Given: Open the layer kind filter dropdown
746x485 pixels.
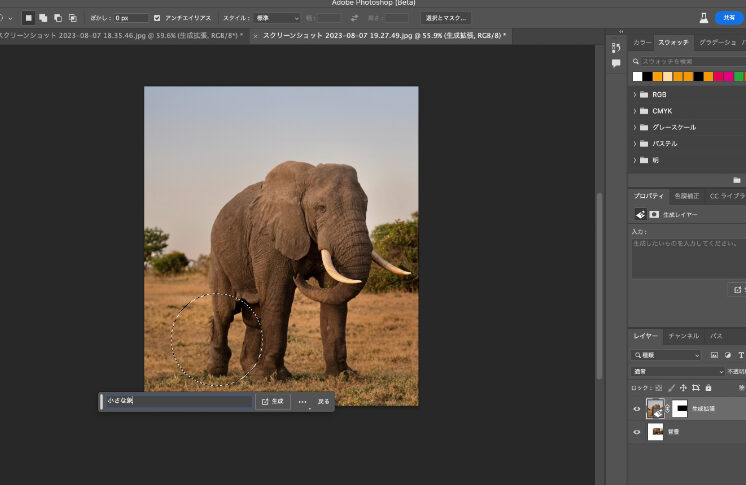Looking at the screenshot, I should coord(666,355).
